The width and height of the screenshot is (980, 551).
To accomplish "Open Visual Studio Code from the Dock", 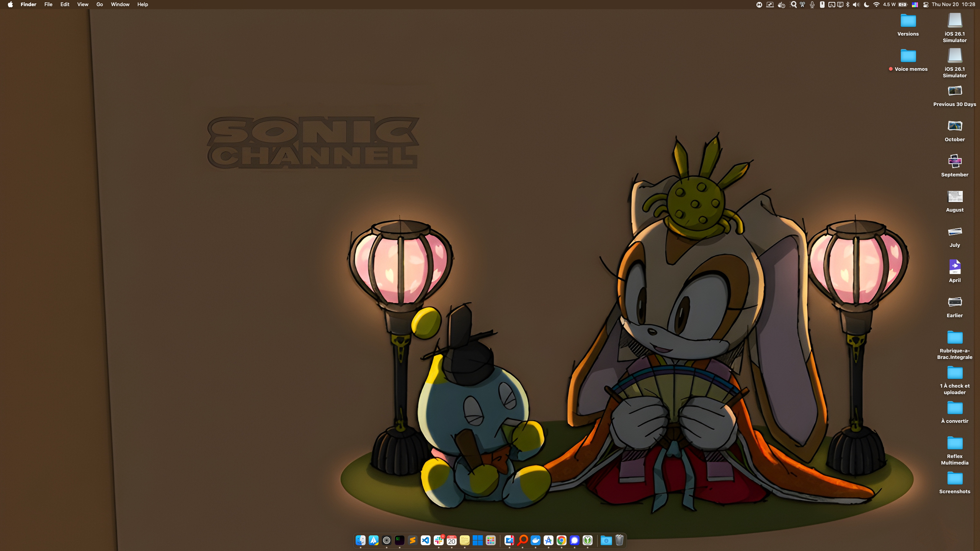I will click(x=425, y=540).
